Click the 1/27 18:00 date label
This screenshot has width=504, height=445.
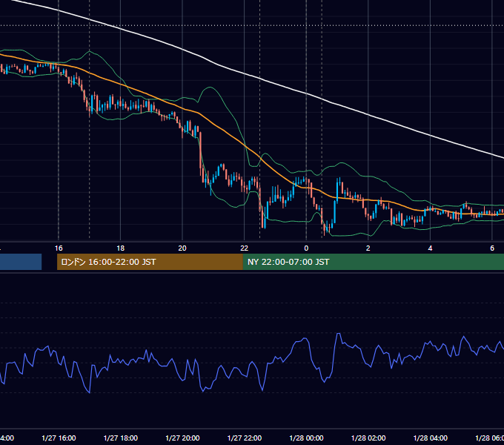coord(121,438)
